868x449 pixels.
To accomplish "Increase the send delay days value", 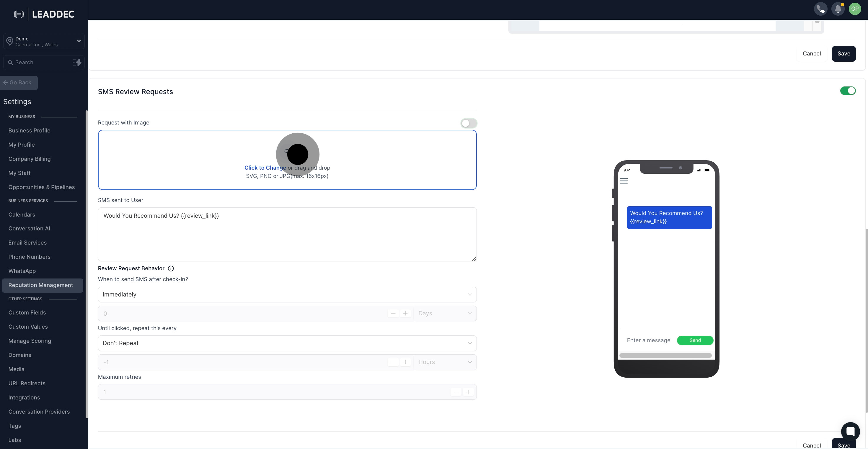I will coord(405,313).
